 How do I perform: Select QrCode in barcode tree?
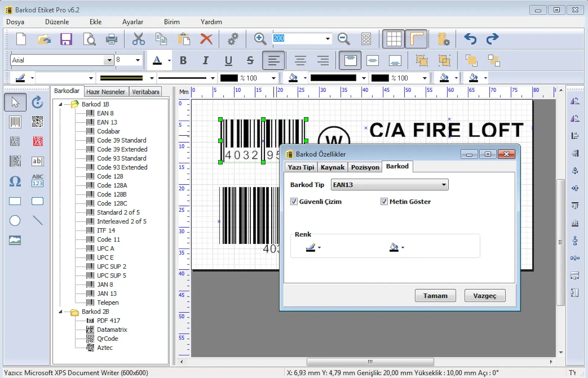pos(107,339)
